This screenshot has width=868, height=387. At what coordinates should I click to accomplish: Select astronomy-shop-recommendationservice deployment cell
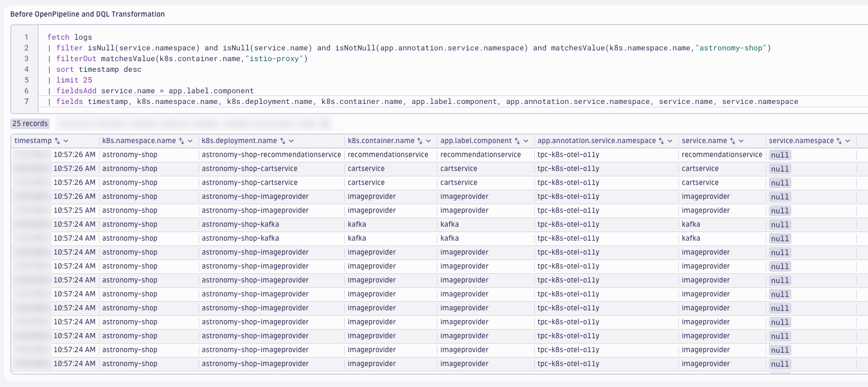[271, 154]
